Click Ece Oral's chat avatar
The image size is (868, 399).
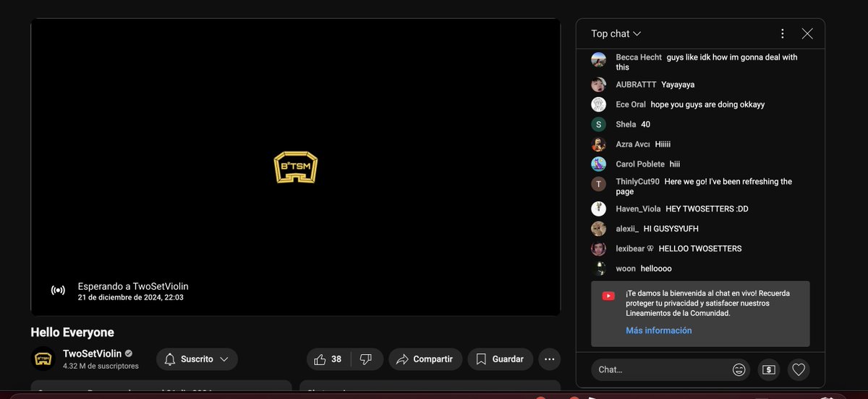click(x=598, y=104)
